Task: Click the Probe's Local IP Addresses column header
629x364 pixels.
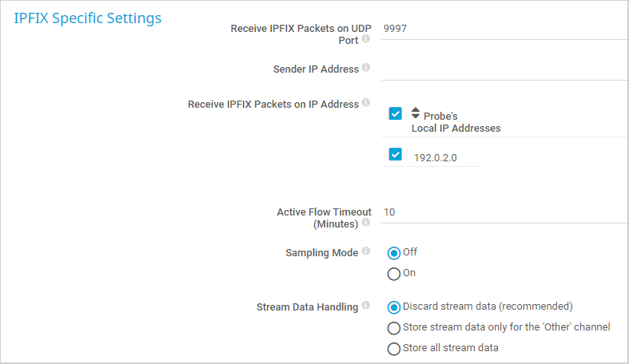Action: (x=456, y=121)
